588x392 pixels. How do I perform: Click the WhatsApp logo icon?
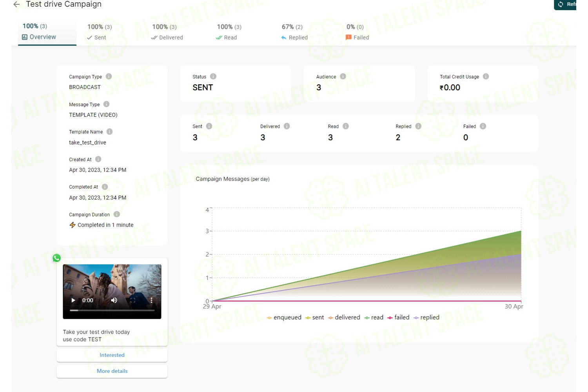tap(57, 258)
